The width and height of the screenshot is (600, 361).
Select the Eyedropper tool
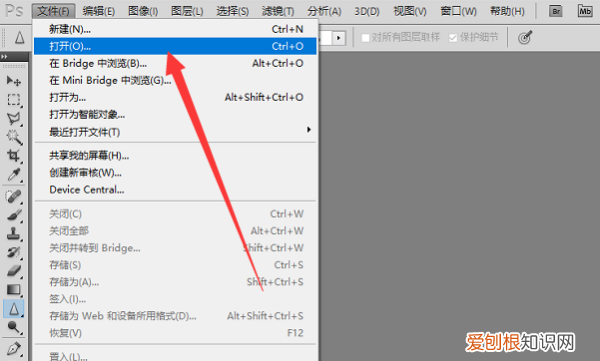click(x=14, y=175)
